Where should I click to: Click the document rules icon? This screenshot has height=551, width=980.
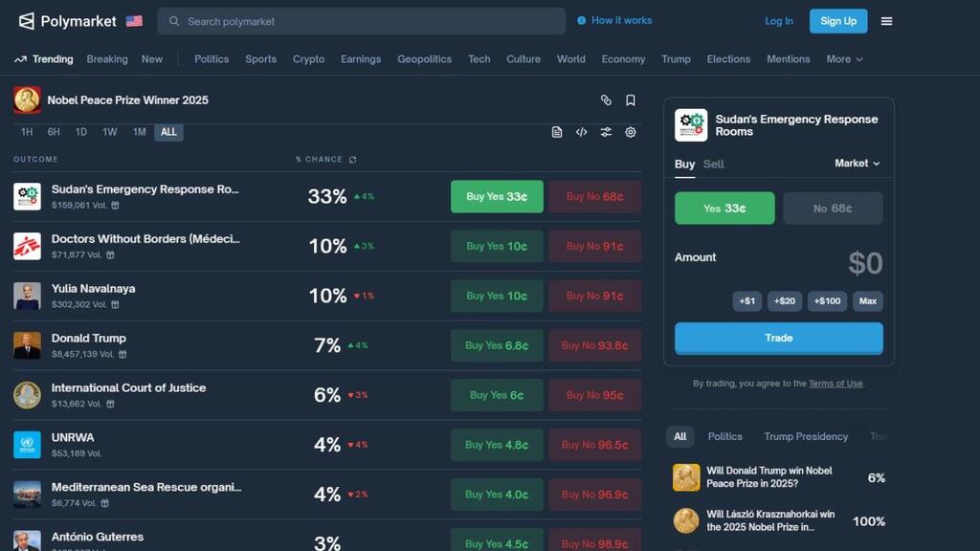557,132
